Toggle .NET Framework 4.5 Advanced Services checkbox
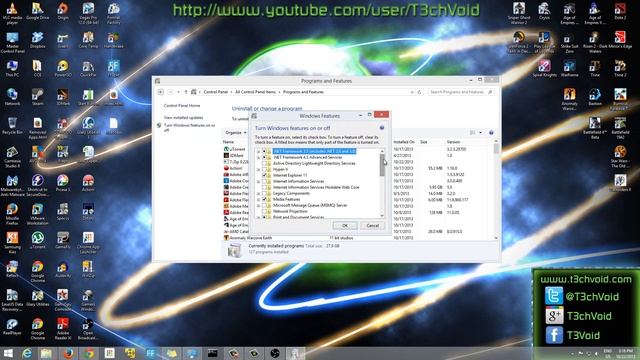This screenshot has width=640, height=360. click(x=264, y=157)
